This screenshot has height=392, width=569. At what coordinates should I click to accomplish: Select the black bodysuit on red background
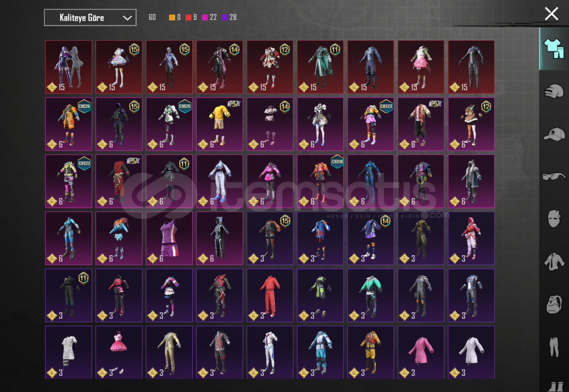point(471,67)
